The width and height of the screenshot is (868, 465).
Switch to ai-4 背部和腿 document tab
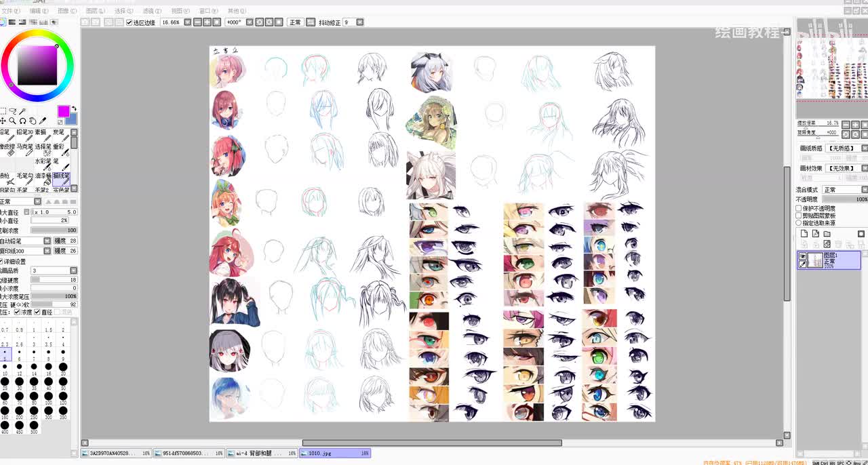[x=262, y=453]
